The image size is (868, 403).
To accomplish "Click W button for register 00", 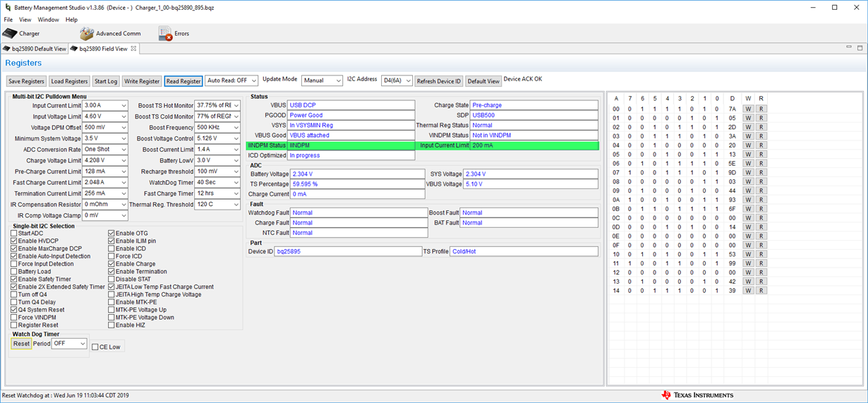I will coord(748,109).
